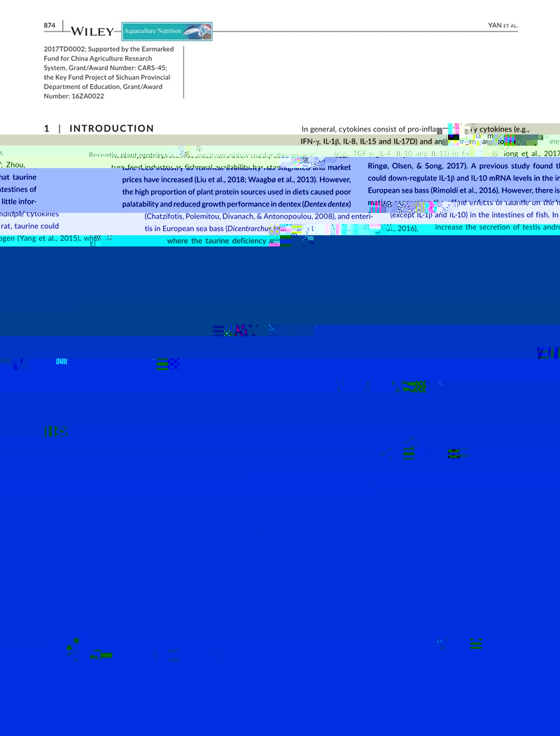The image size is (560, 736).
Task: Select the fragment 'rat, taurine could'
Action: coord(29,225)
